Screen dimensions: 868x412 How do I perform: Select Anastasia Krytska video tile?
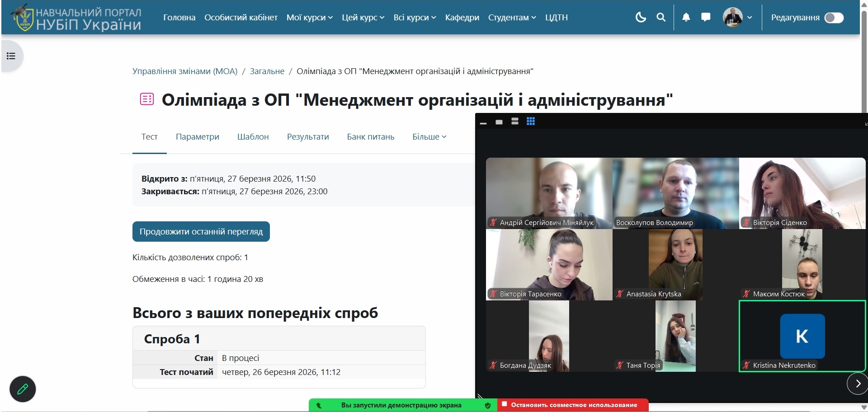[x=676, y=265]
